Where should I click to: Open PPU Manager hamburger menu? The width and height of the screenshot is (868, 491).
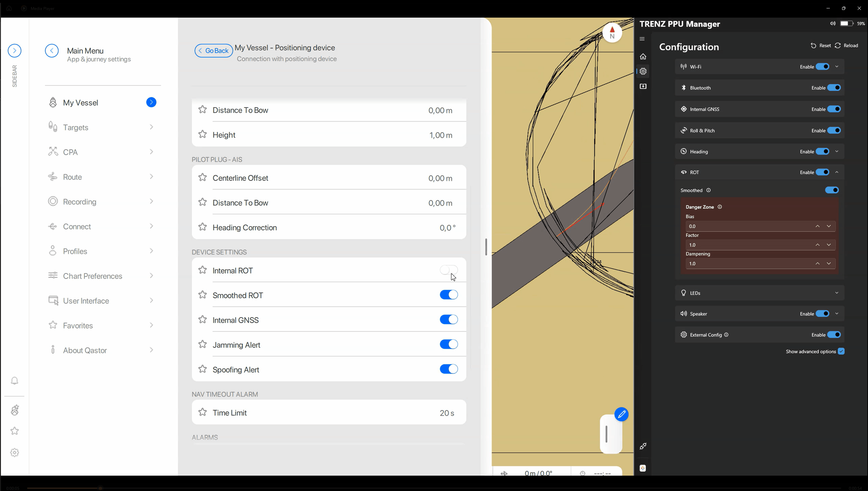tap(642, 39)
